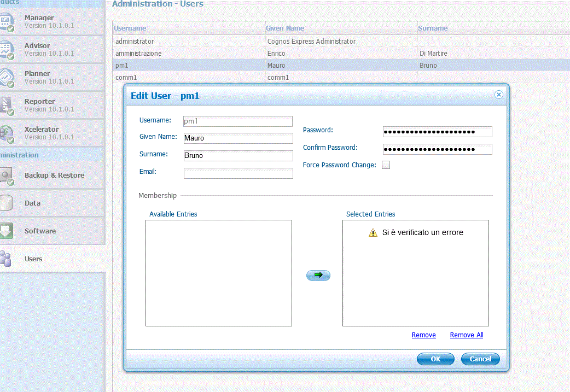Open the Manager Version 10.1.0.1 entry
The width and height of the screenshot is (570, 392).
point(53,21)
